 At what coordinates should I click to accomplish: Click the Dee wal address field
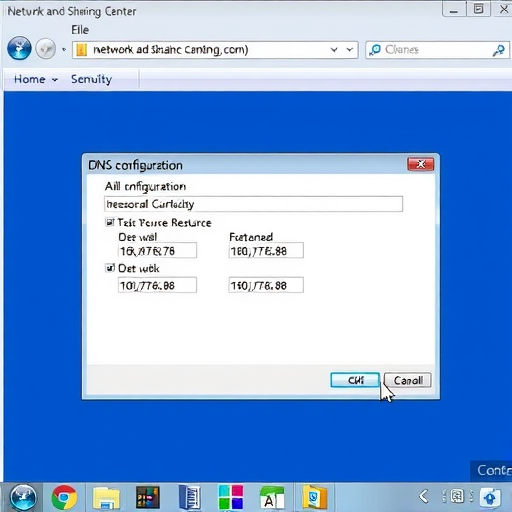[157, 250]
